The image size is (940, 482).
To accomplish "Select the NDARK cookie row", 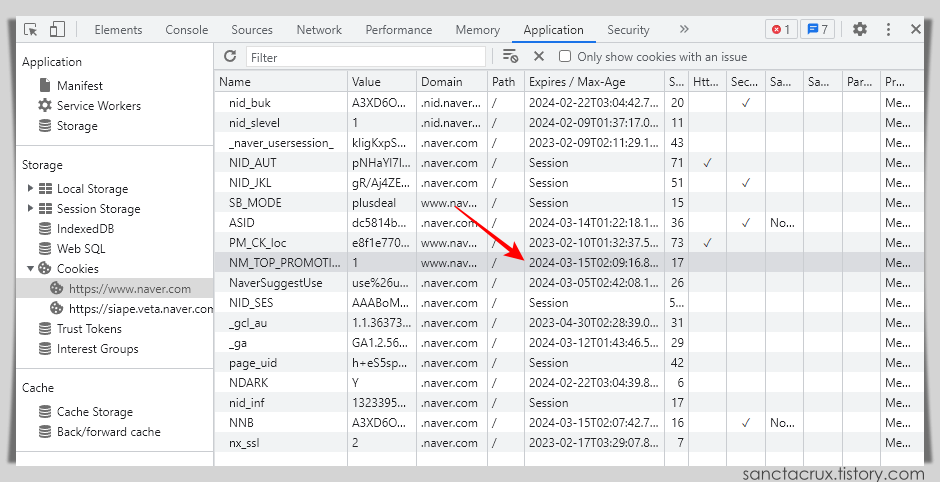I will point(568,382).
